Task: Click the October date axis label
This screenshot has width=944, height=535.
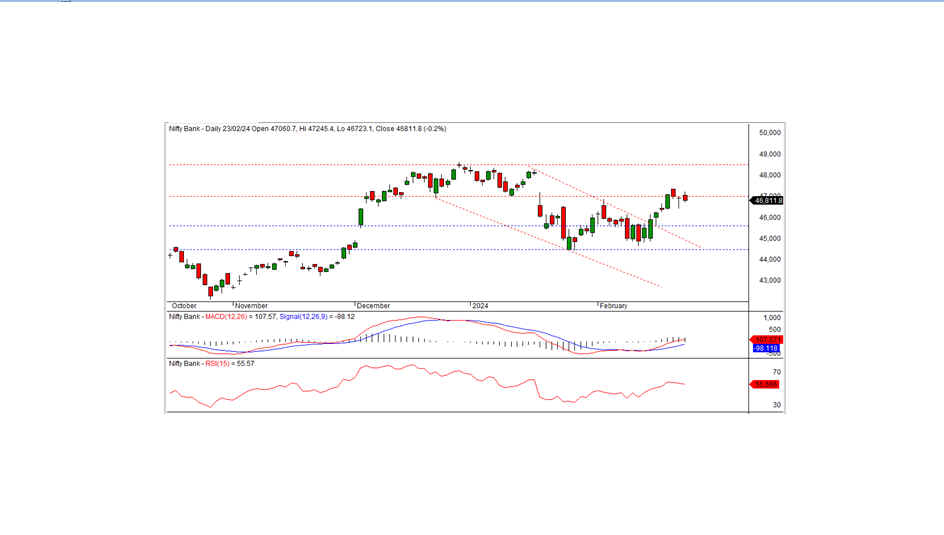Action: click(x=184, y=306)
